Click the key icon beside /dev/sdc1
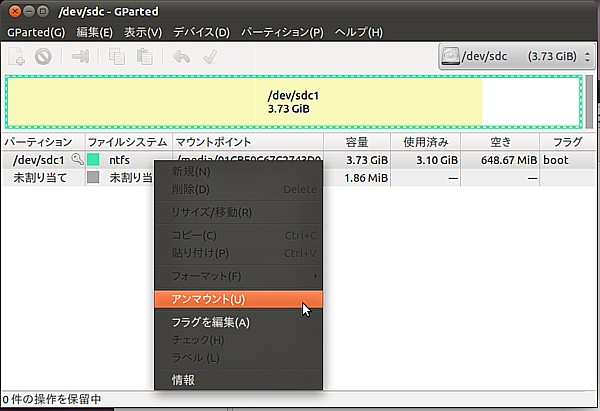 tap(78, 159)
